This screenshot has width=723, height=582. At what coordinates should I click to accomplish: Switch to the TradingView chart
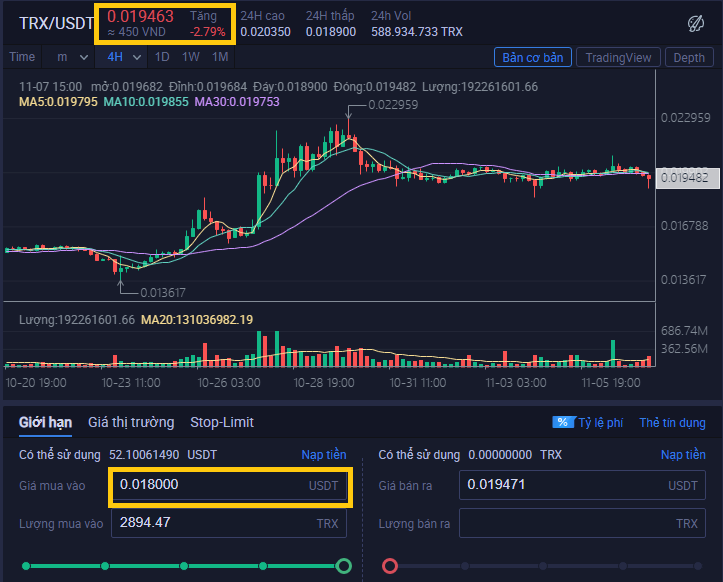pyautogui.click(x=618, y=58)
